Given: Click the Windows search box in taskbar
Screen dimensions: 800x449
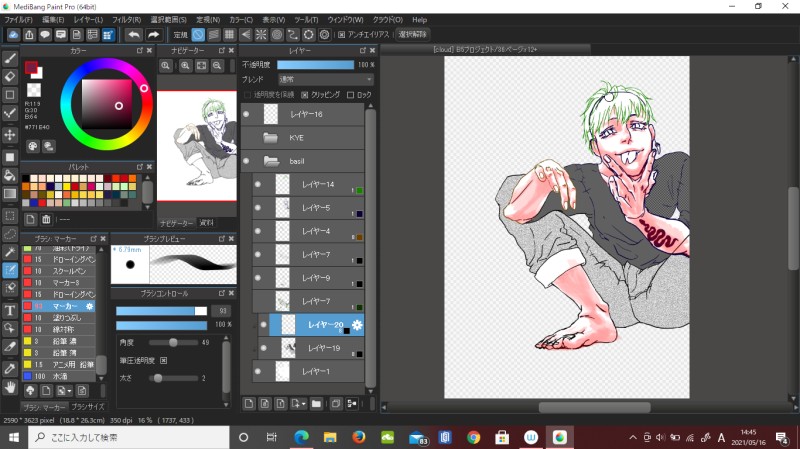Looking at the screenshot, I should pyautogui.click(x=120, y=437).
